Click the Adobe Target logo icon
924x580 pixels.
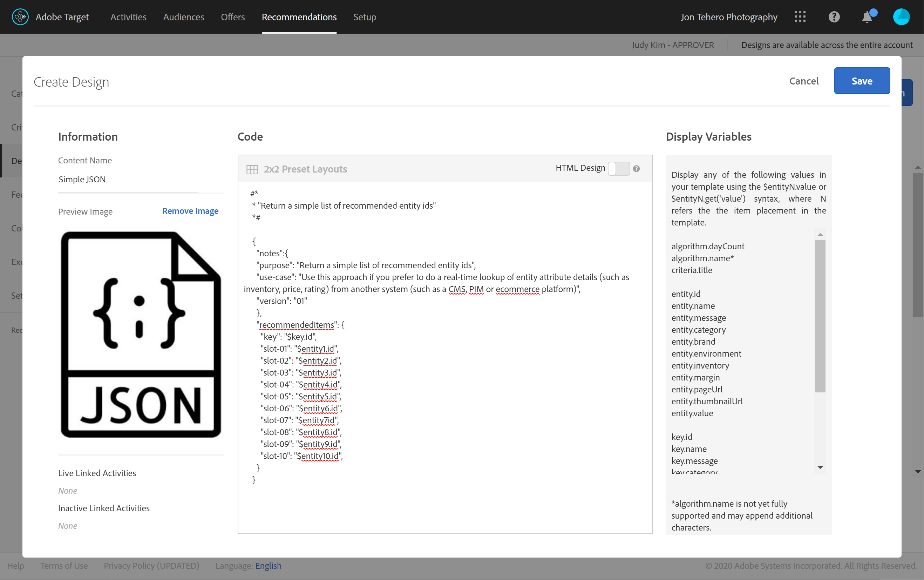[20, 17]
